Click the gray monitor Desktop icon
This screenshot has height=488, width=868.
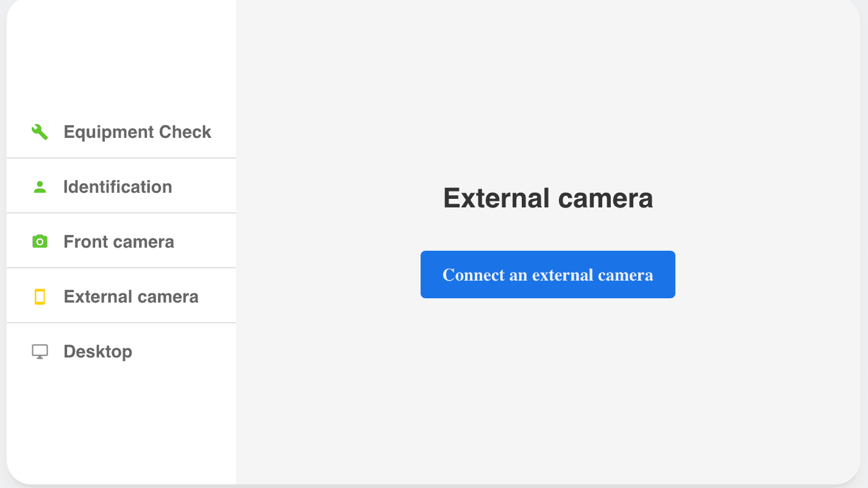point(40,352)
